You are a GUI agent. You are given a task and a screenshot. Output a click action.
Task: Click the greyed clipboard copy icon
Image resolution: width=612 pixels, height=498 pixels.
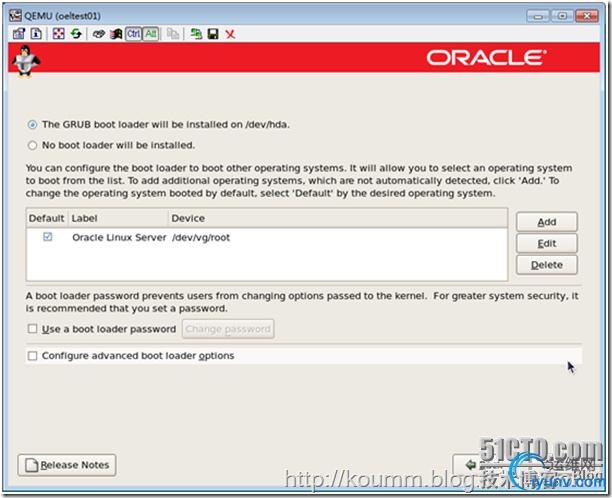coord(173,34)
